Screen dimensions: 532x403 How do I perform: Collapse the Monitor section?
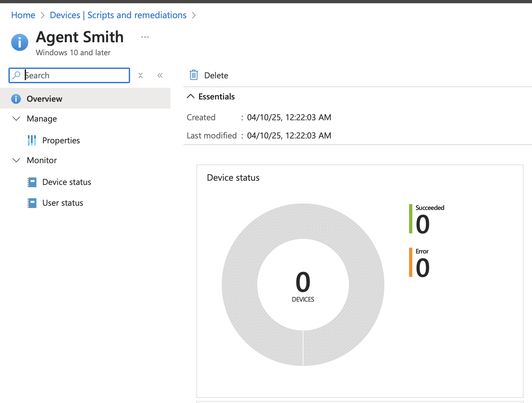click(x=16, y=160)
